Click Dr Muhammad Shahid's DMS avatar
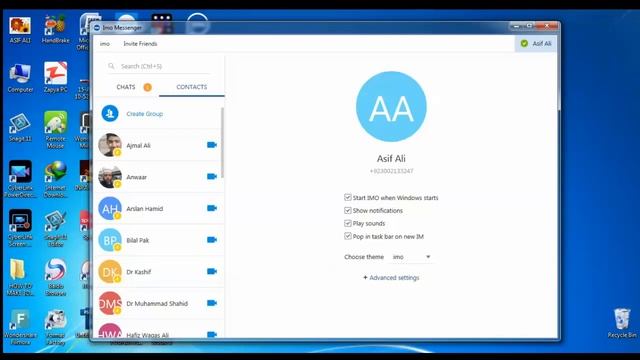Viewport: 640px width, 360px height. click(x=110, y=303)
